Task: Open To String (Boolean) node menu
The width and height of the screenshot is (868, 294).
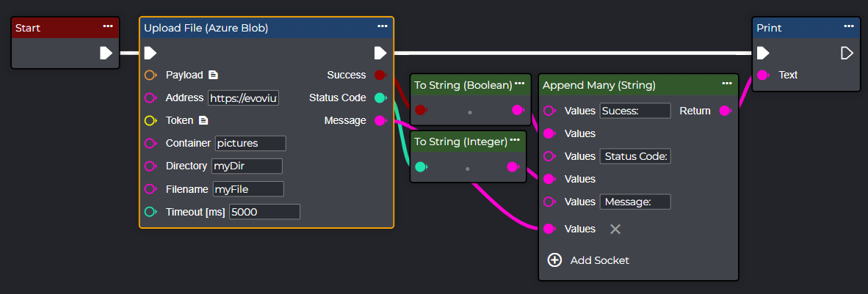Action: point(519,84)
